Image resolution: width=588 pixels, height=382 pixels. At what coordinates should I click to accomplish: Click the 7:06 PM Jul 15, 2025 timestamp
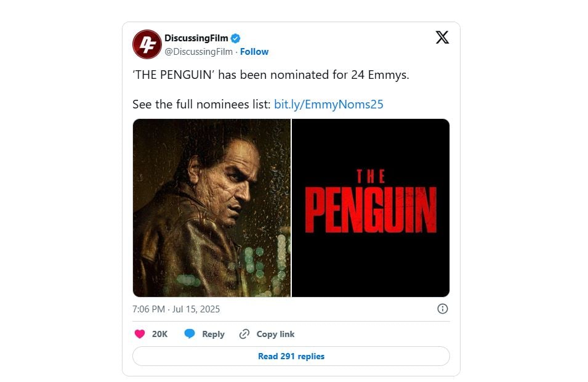[x=176, y=309]
